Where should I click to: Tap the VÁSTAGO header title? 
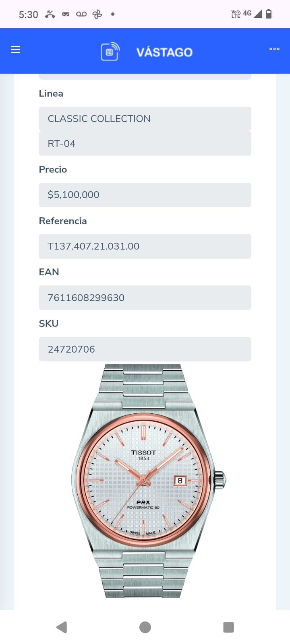(x=164, y=52)
